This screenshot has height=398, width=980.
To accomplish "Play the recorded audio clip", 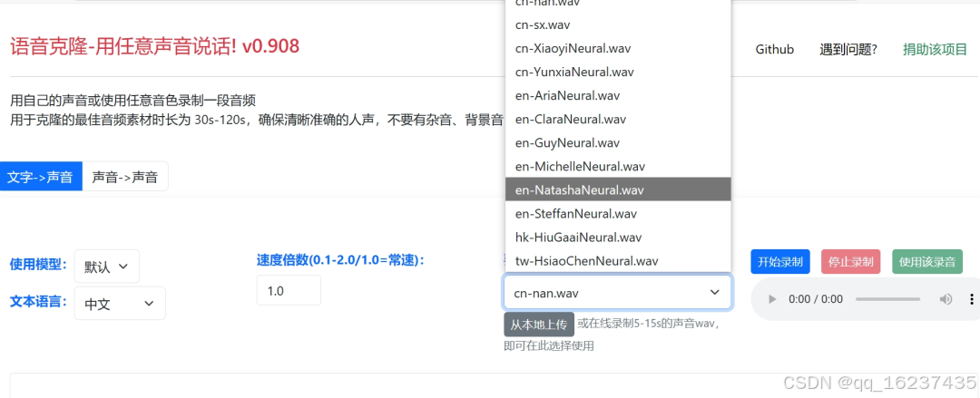I will [x=772, y=299].
